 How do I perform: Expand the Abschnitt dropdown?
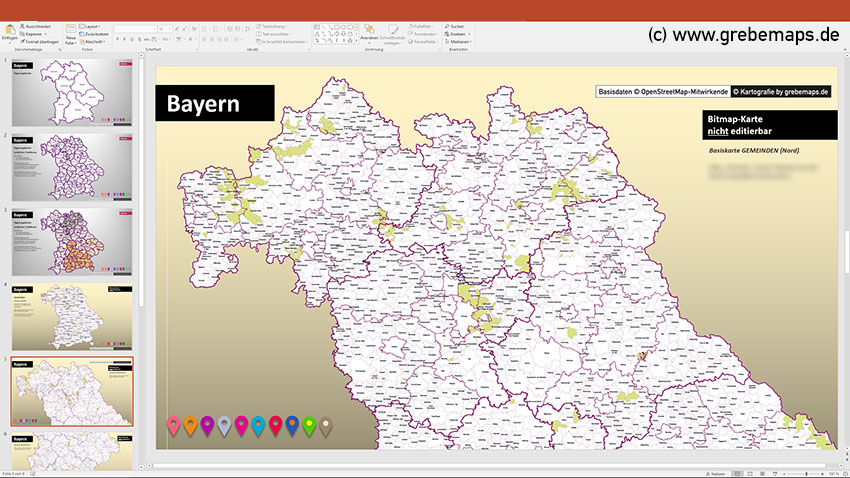(x=92, y=40)
